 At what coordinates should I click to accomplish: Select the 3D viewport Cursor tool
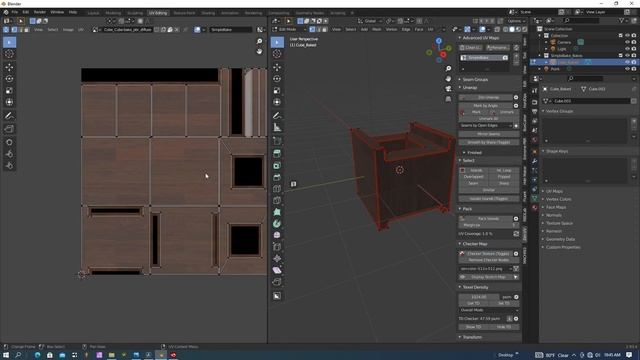pyautogui.click(x=277, y=54)
